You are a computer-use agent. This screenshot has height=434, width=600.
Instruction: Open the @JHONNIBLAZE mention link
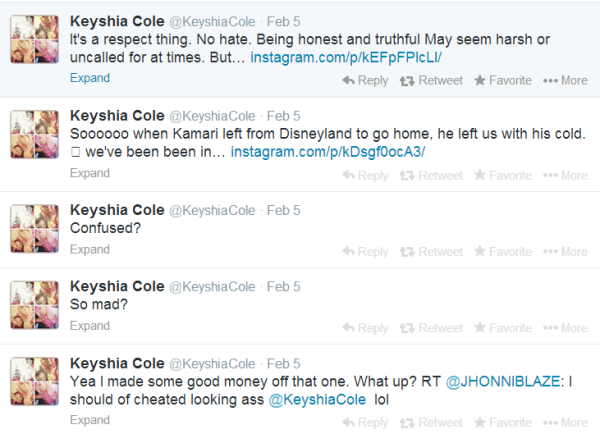coord(503,382)
